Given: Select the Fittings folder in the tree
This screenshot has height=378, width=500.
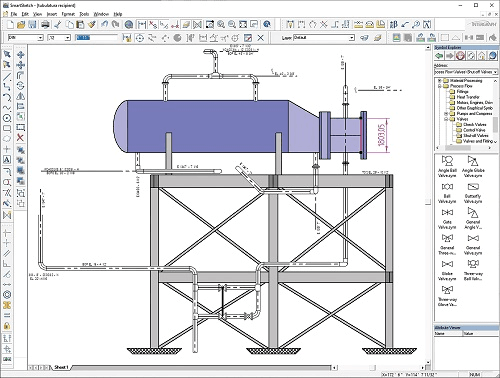Looking at the screenshot, I should pos(462,92).
